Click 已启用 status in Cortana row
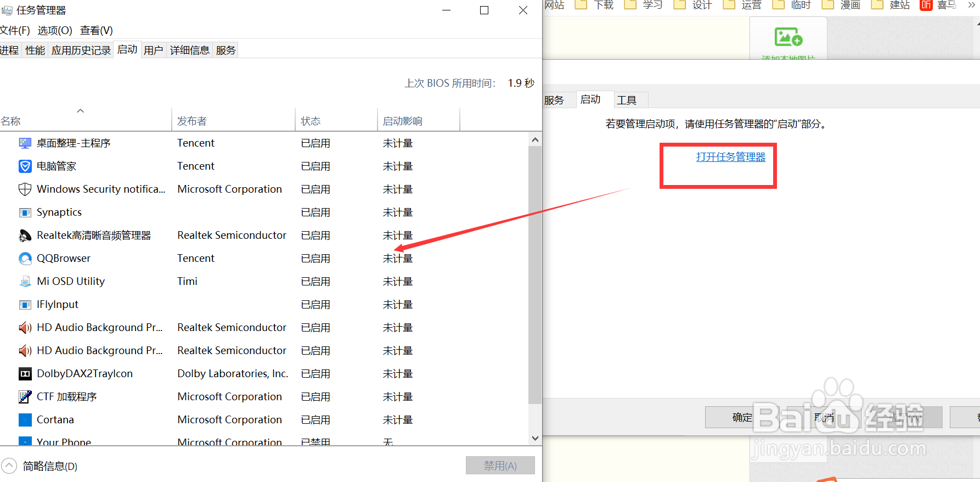Viewport: 980px width, 482px height. click(316, 420)
